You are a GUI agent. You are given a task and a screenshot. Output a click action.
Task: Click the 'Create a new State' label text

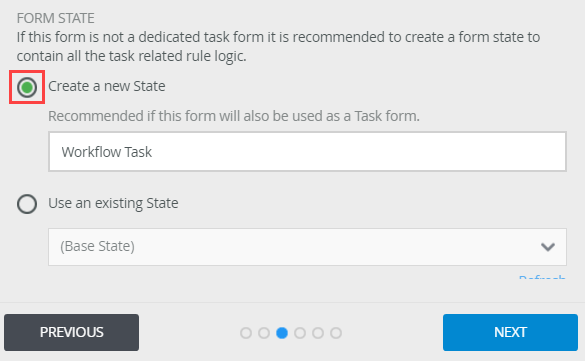(107, 86)
